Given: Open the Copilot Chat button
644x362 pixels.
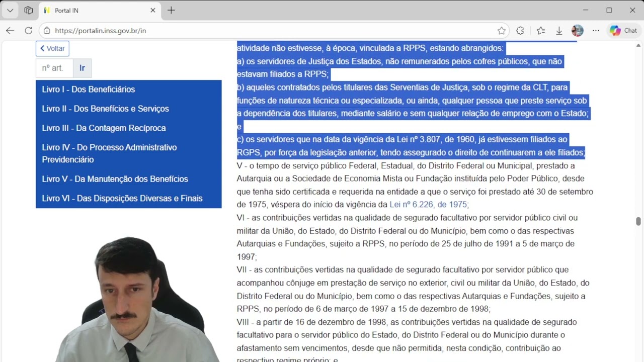Looking at the screenshot, I should click(623, 31).
